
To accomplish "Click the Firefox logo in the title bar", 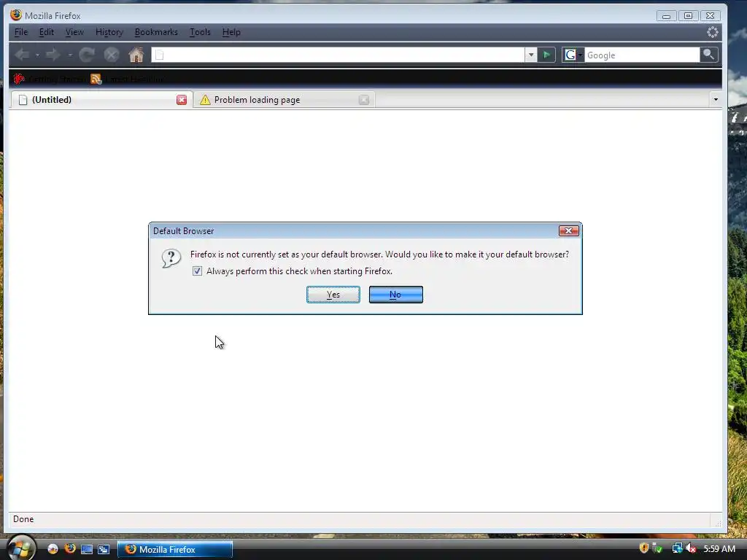I will coord(16,15).
